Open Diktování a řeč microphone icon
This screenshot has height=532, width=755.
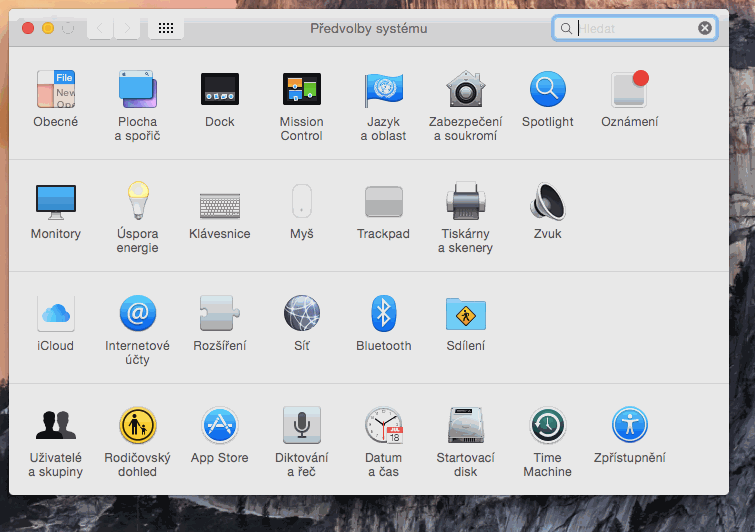(302, 425)
